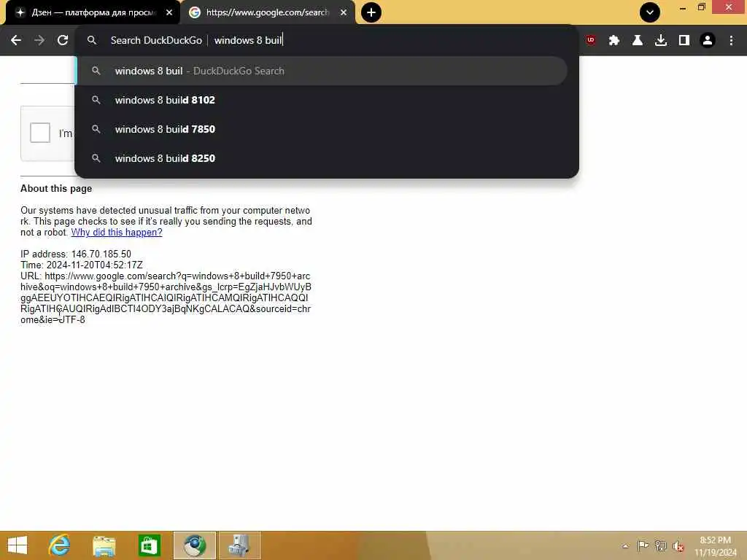This screenshot has width=747, height=560.
Task: Open the user profile menu
Action: pos(708,41)
